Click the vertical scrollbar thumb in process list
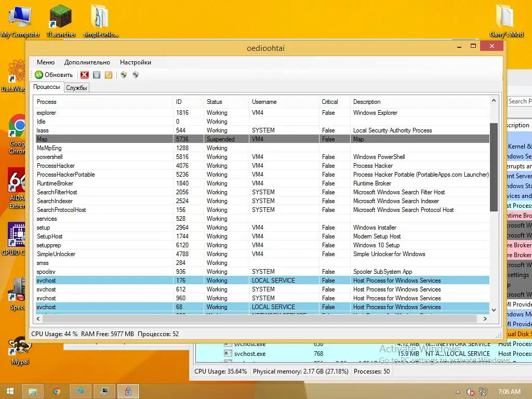This screenshot has width=532, height=399. pos(494,167)
